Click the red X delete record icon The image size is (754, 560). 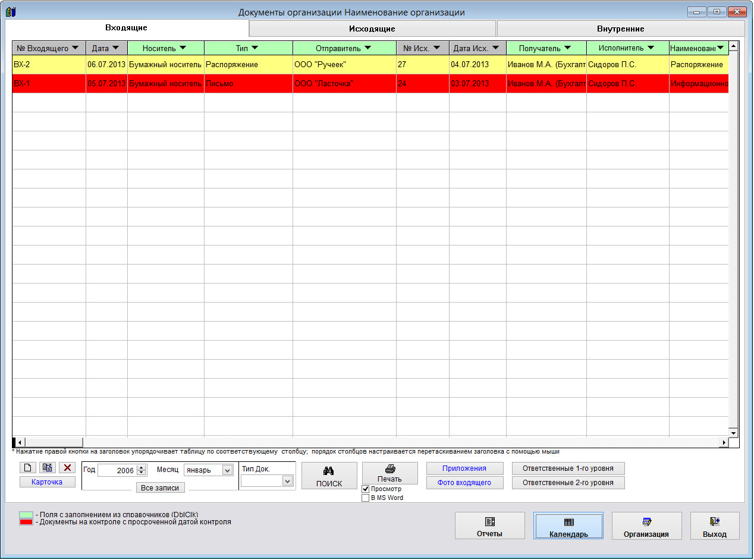click(x=67, y=468)
